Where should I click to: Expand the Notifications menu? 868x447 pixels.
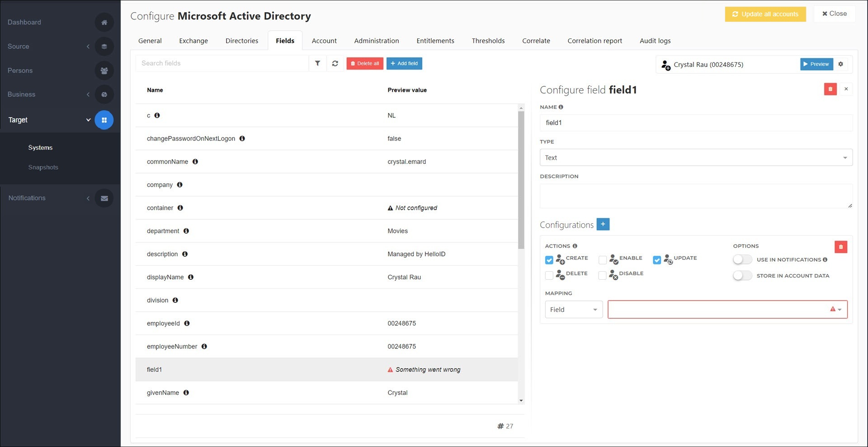click(88, 198)
